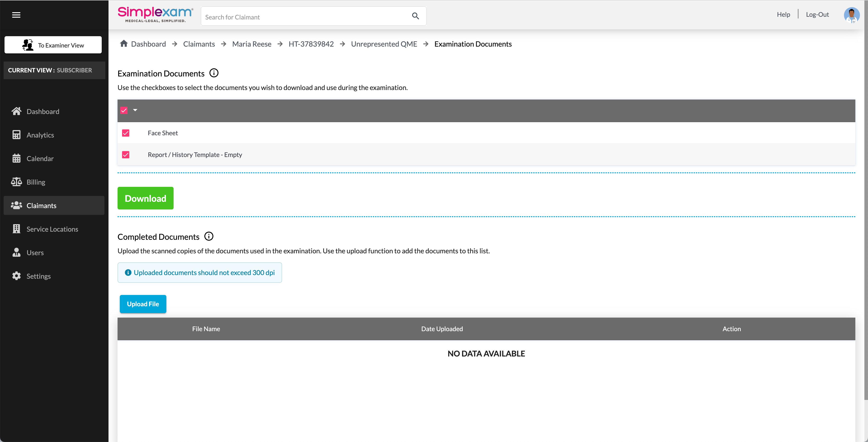Click the Settings gear icon
The height and width of the screenshot is (442, 868).
pyautogui.click(x=16, y=276)
